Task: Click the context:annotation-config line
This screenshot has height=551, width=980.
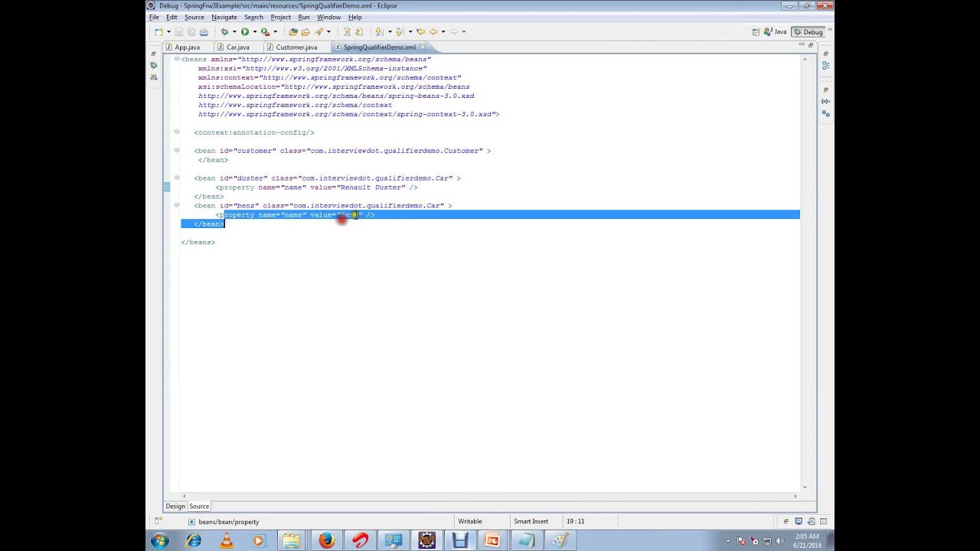Action: point(254,132)
